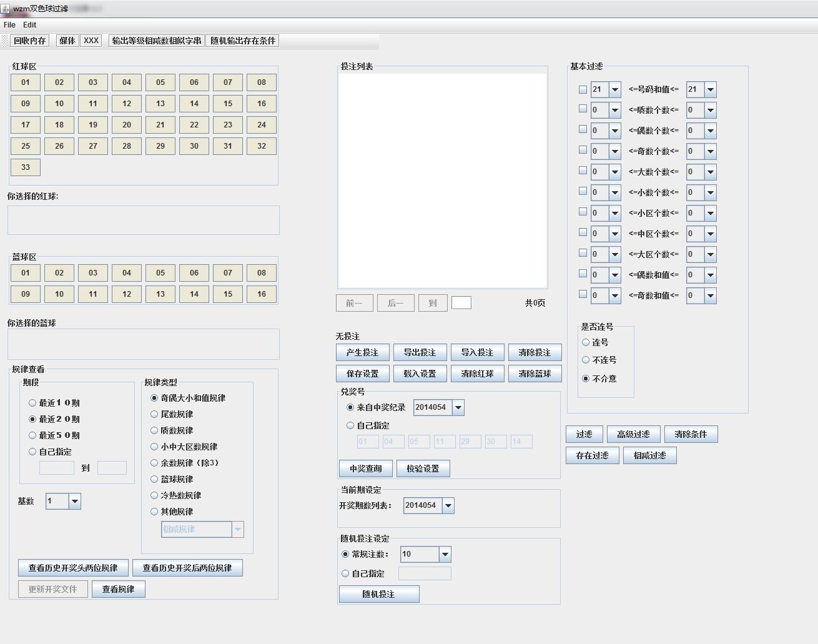Click the 清除蓝球 button
Viewport: 818px width, 644px height.
(x=535, y=374)
